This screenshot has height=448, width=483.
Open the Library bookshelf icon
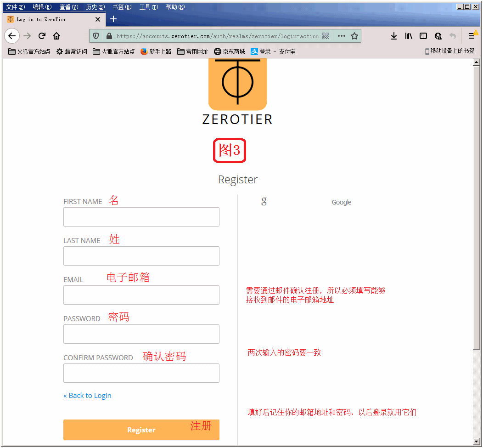pos(409,36)
